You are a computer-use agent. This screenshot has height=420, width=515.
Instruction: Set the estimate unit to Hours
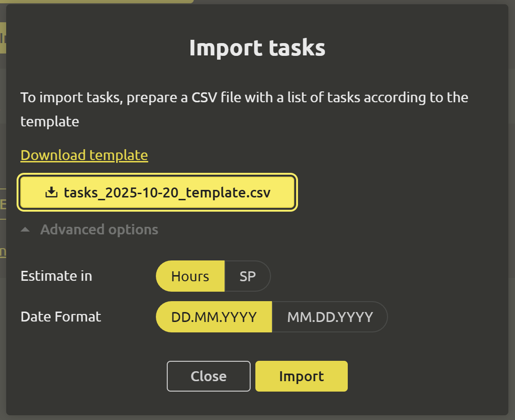[190, 276]
